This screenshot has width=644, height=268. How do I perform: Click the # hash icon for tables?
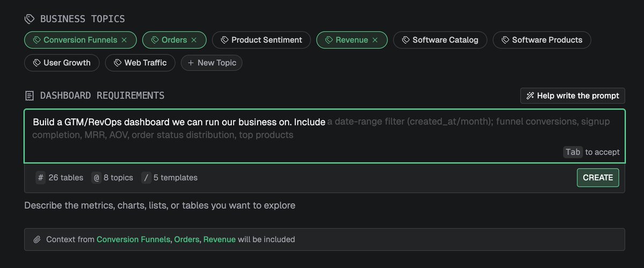pyautogui.click(x=40, y=178)
